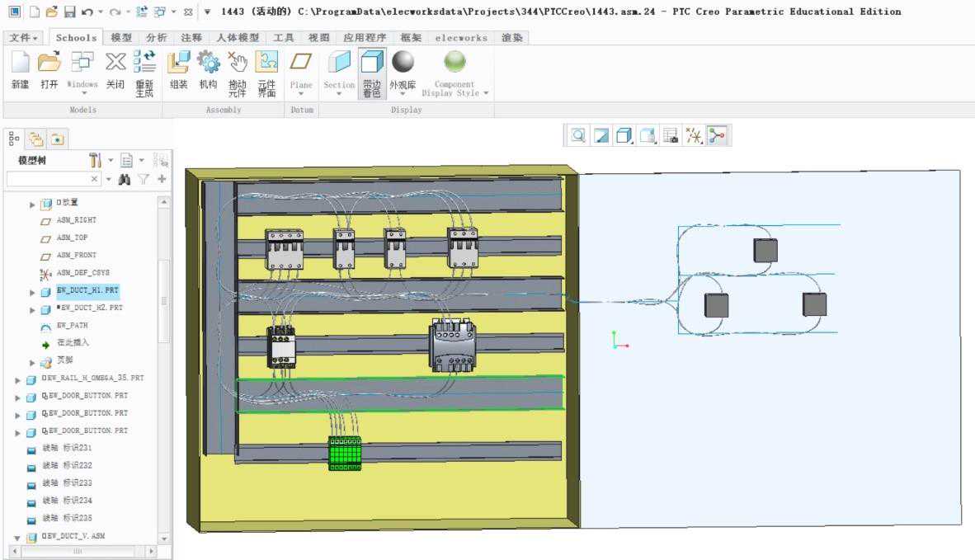Open the 外观库 appearance gallery dropdown

coord(403,93)
